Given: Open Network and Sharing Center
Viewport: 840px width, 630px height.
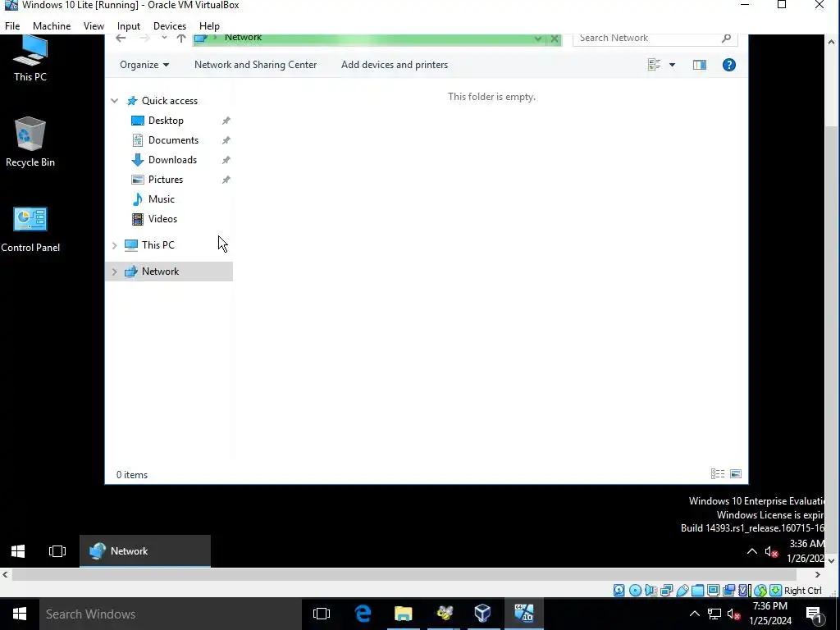Looking at the screenshot, I should click(x=256, y=65).
